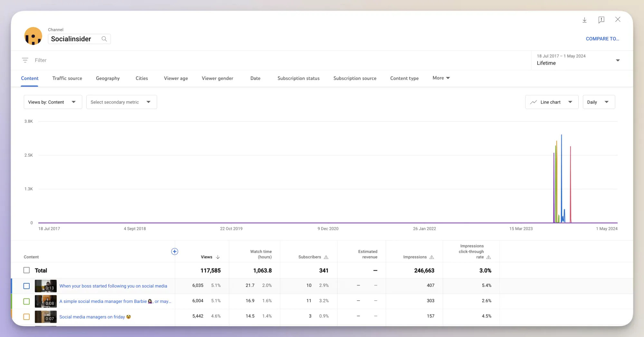This screenshot has width=644, height=337.
Task: Click total watch time value 1,063.8
Action: [262, 270]
